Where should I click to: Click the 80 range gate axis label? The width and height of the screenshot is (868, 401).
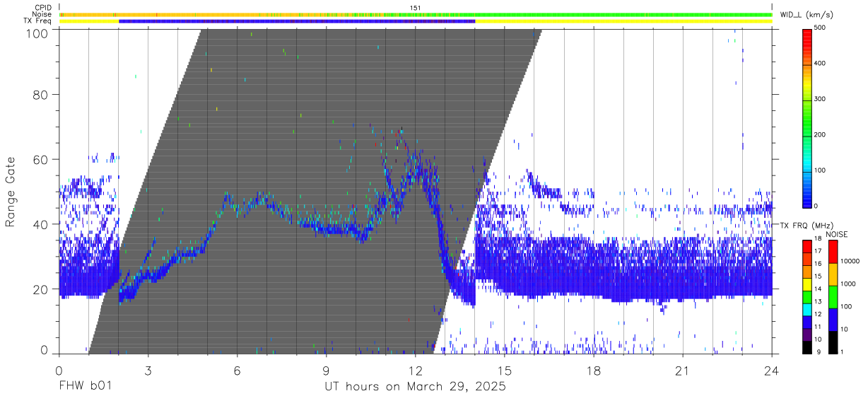pos(41,95)
